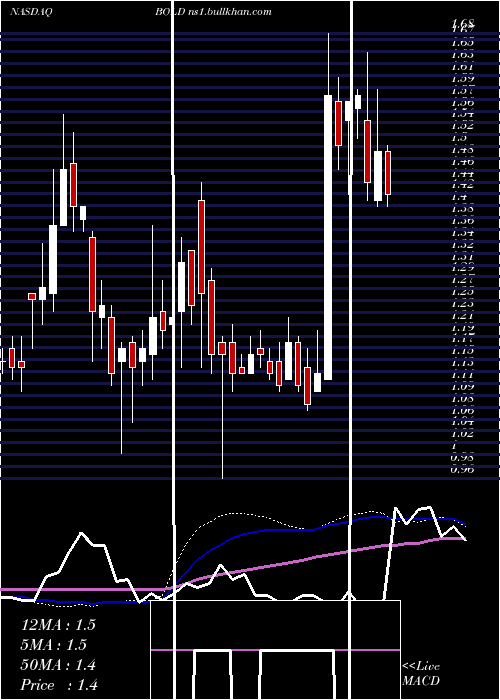This screenshot has height=700, width=500.
Task: Select the 1.44 price axis label
Action: pos(462,173)
